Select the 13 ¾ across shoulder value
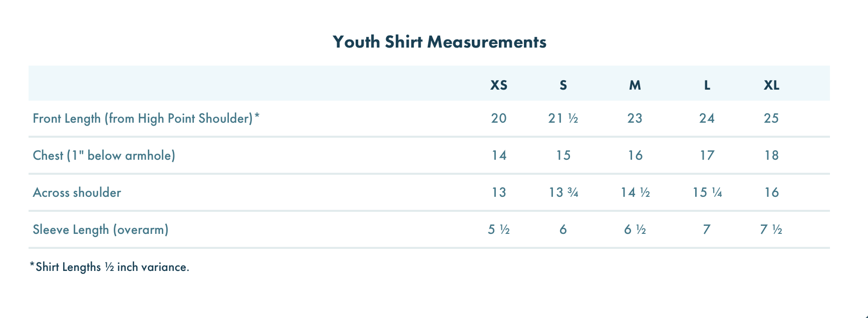The height and width of the screenshot is (318, 868). point(563,192)
